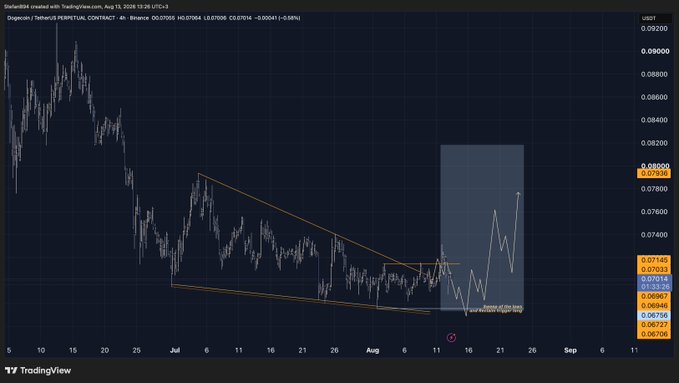Image resolution: width=679 pixels, height=383 pixels.
Task: Click the 0.09200 price axis value
Action: tap(654, 29)
